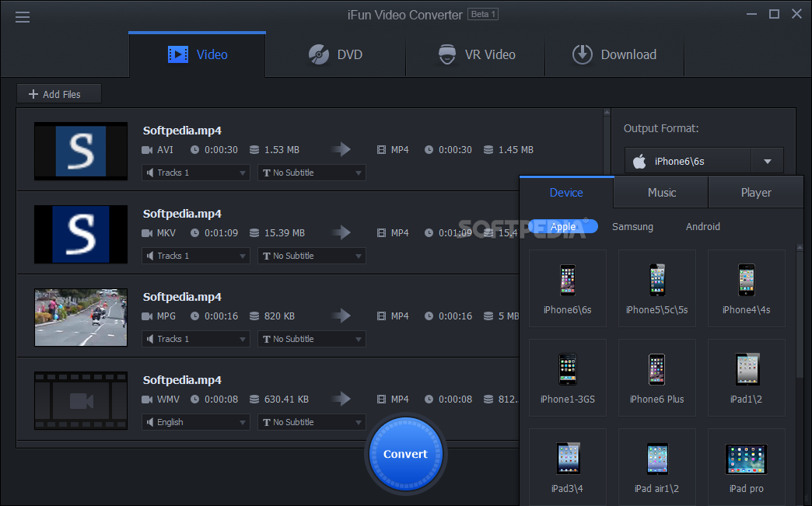Open No Subtitle dropdown for the AVI file
812x506 pixels.
(312, 173)
